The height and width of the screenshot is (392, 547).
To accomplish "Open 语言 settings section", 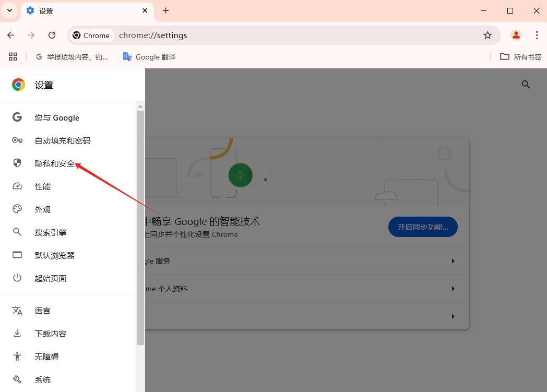I will point(68,311).
